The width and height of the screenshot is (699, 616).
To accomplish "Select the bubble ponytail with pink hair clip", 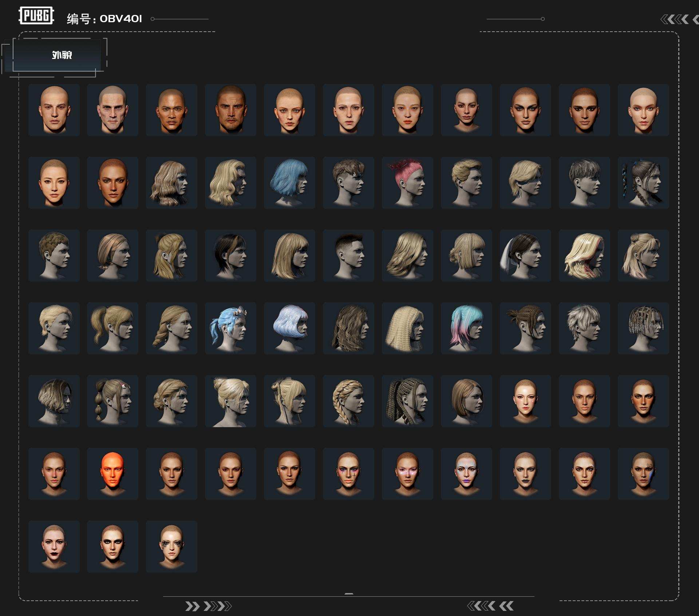I will click(112, 401).
